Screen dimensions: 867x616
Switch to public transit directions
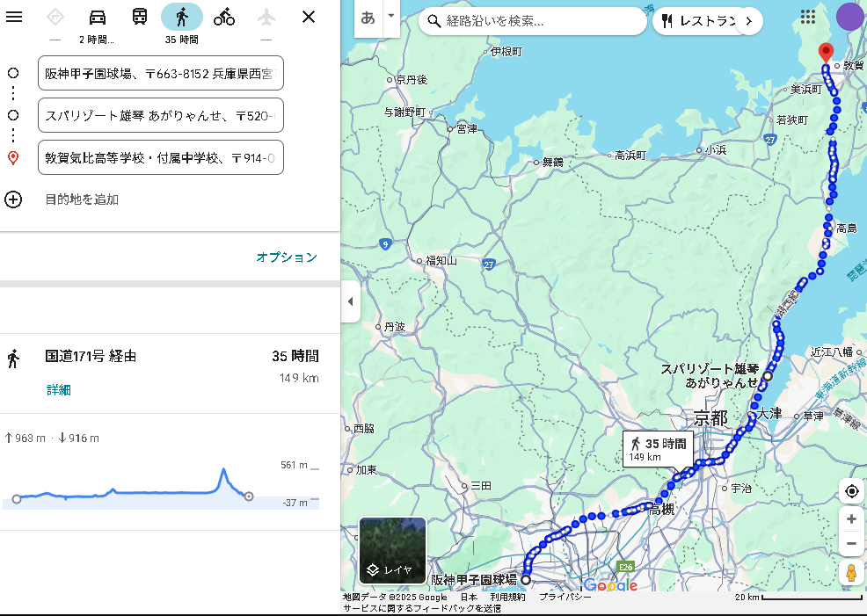coord(139,17)
